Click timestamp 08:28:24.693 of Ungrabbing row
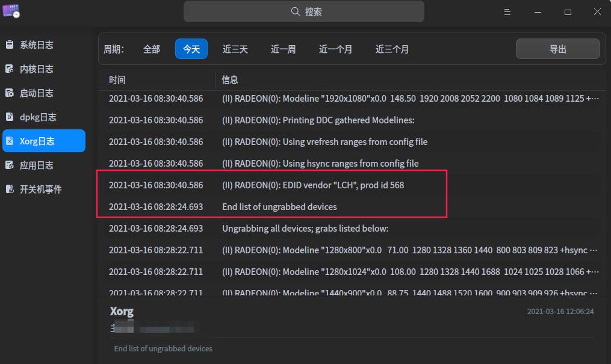This screenshot has height=364, width=611. coord(156,229)
